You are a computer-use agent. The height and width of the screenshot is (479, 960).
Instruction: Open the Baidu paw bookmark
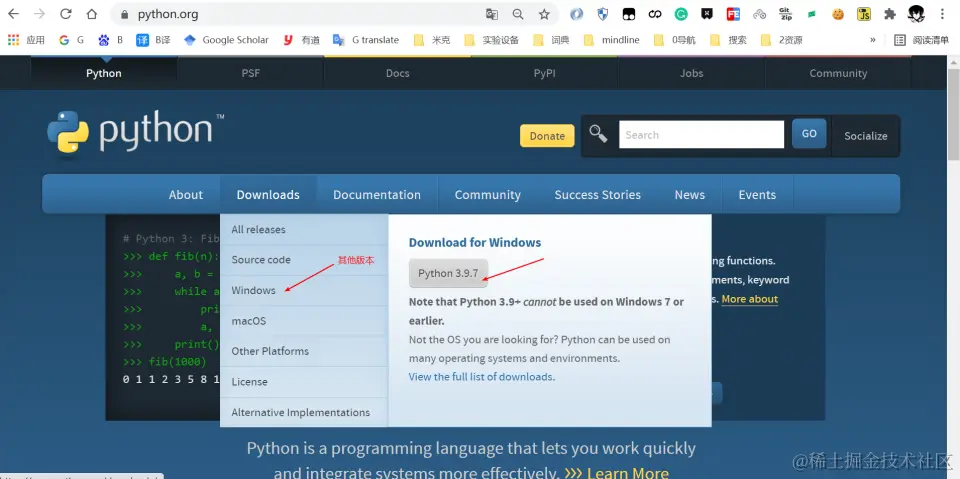[111, 40]
